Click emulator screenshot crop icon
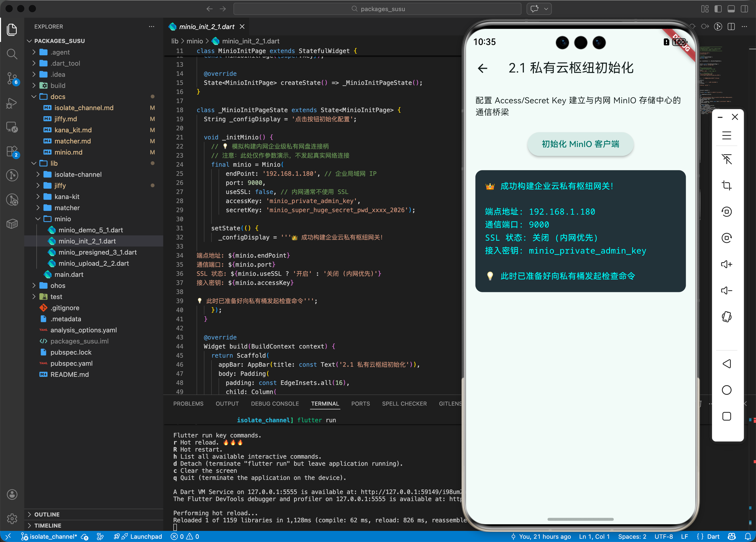This screenshot has height=542, width=756. click(x=726, y=185)
